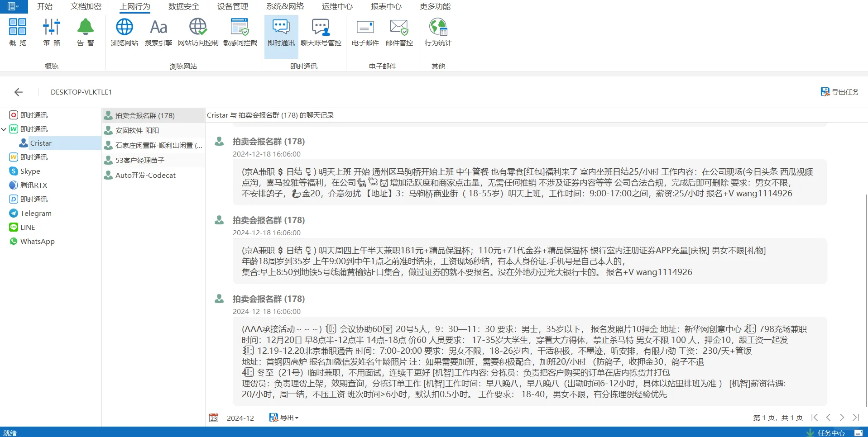
Task: Click the 导出任务 export task button
Action: [x=839, y=92]
